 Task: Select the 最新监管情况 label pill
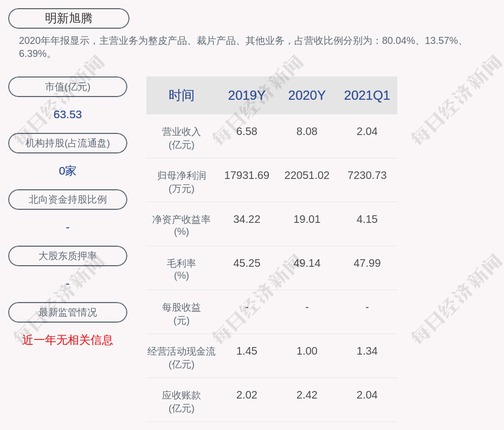(x=68, y=312)
